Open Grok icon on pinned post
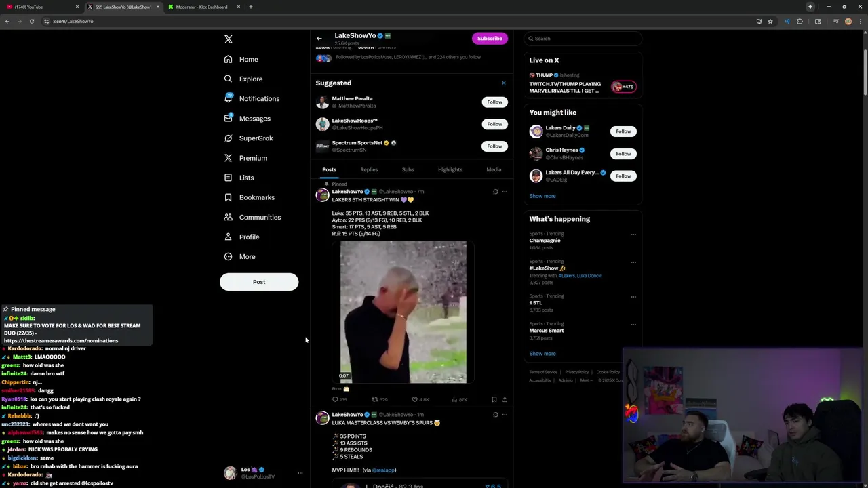This screenshot has width=868, height=488. pos(495,192)
